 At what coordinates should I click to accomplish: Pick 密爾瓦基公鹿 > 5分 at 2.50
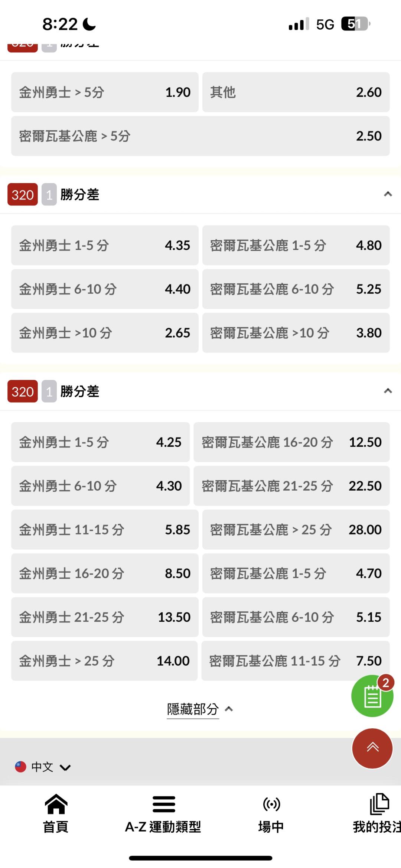[x=200, y=136]
